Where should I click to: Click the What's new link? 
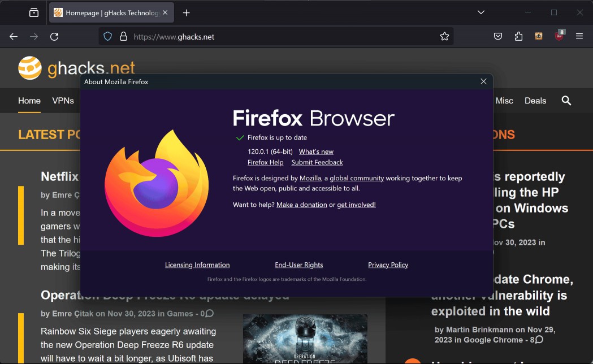tap(316, 151)
